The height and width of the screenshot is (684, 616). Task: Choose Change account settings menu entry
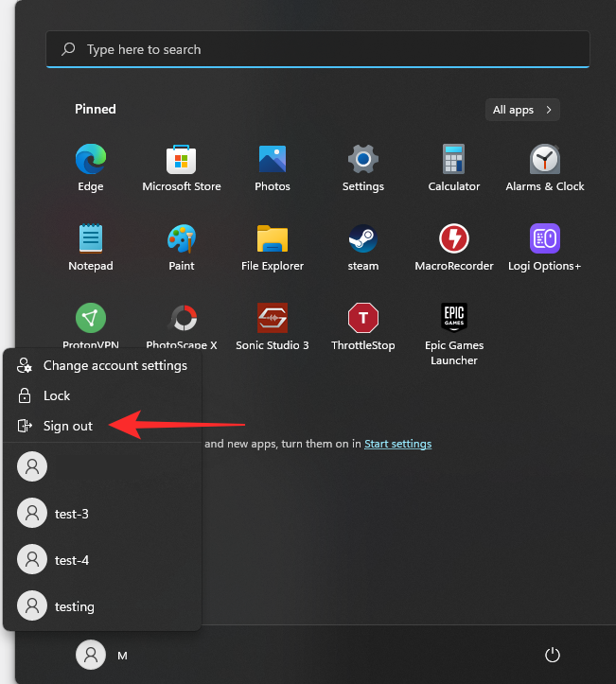click(x=102, y=365)
